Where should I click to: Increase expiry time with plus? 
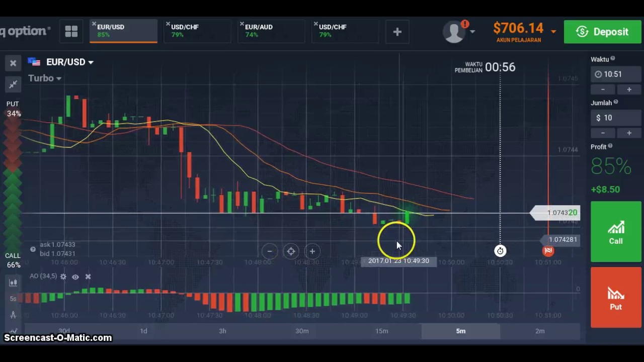click(629, 89)
